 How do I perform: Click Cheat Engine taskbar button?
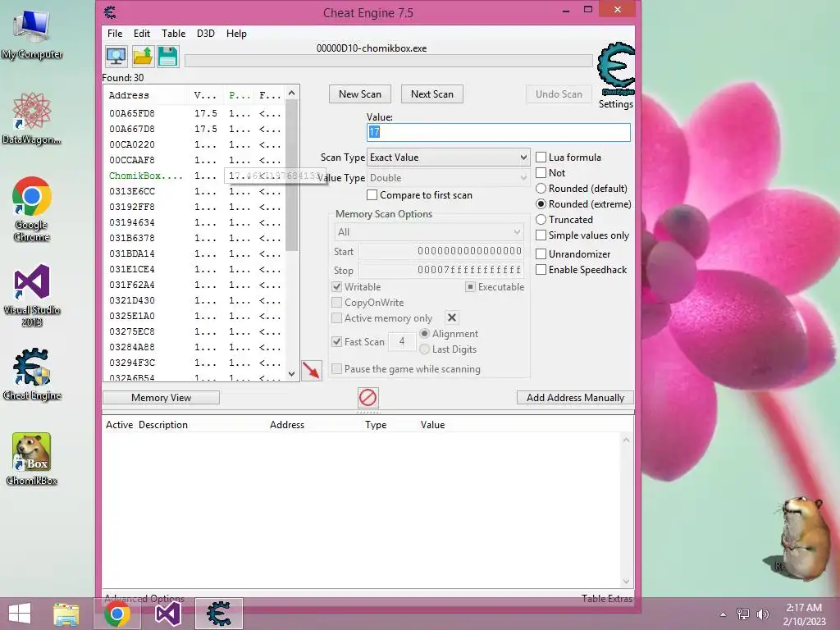tap(218, 614)
